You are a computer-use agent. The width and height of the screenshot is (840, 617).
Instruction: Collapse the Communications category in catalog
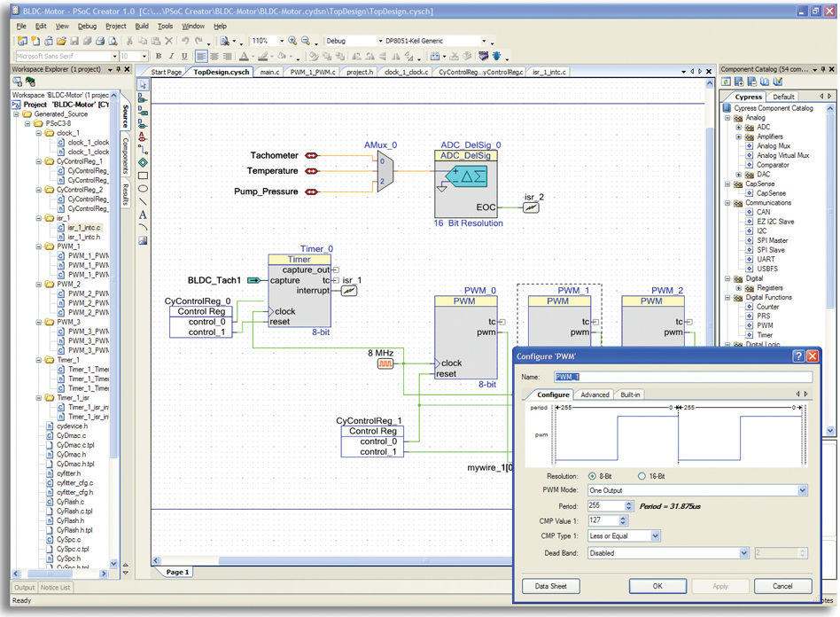pyautogui.click(x=727, y=203)
